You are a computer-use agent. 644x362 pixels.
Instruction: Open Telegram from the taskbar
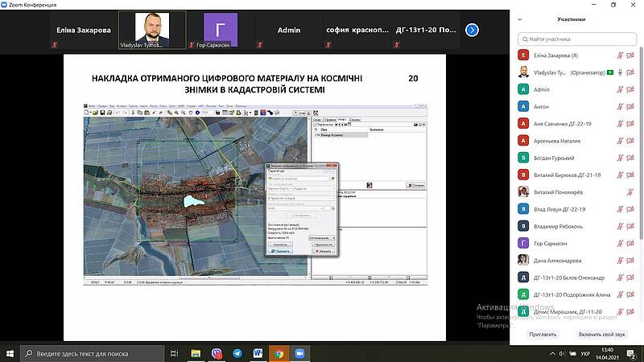[x=237, y=353]
